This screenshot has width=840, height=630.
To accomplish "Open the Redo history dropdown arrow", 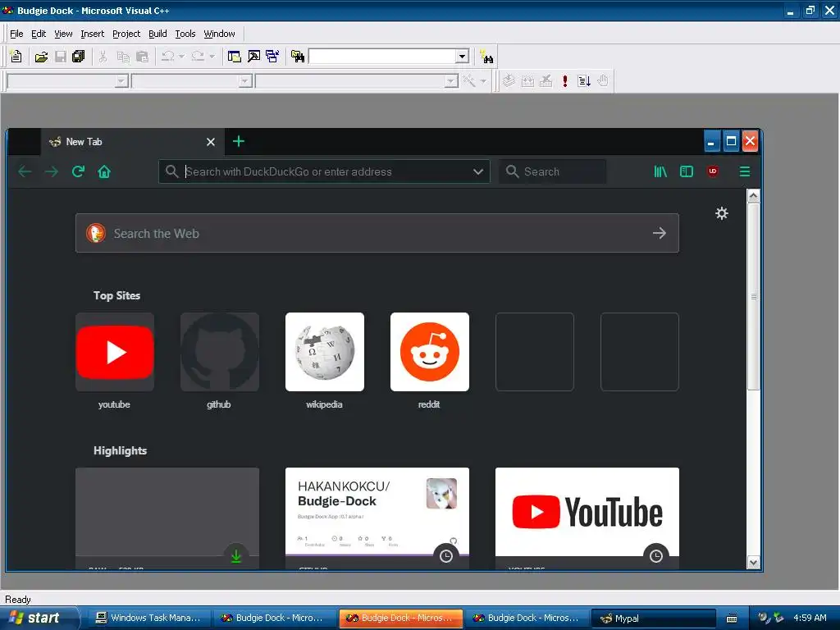I will click(x=212, y=57).
